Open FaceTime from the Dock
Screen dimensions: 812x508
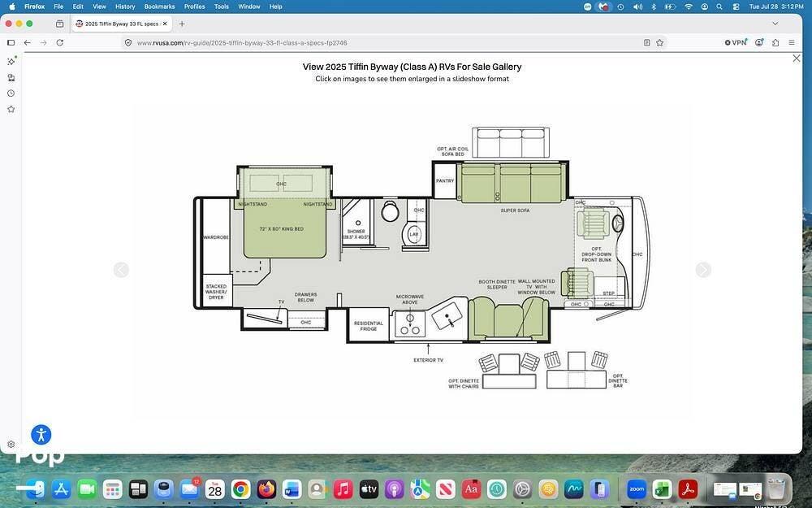[87, 489]
